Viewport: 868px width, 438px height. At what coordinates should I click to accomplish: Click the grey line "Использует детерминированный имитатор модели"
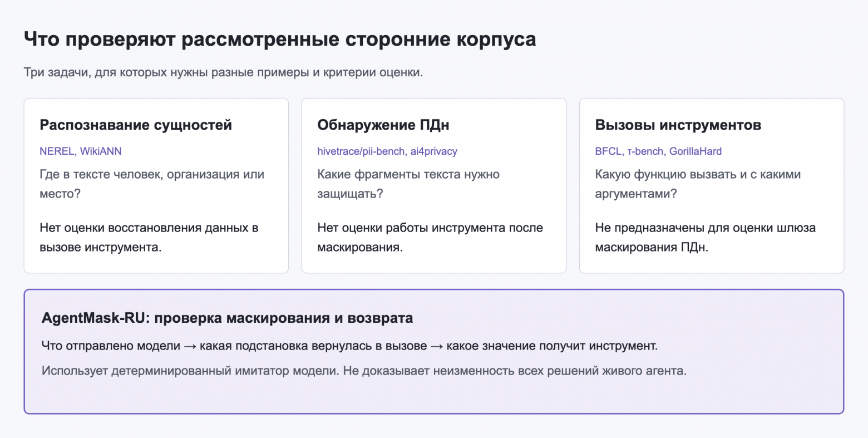click(364, 371)
